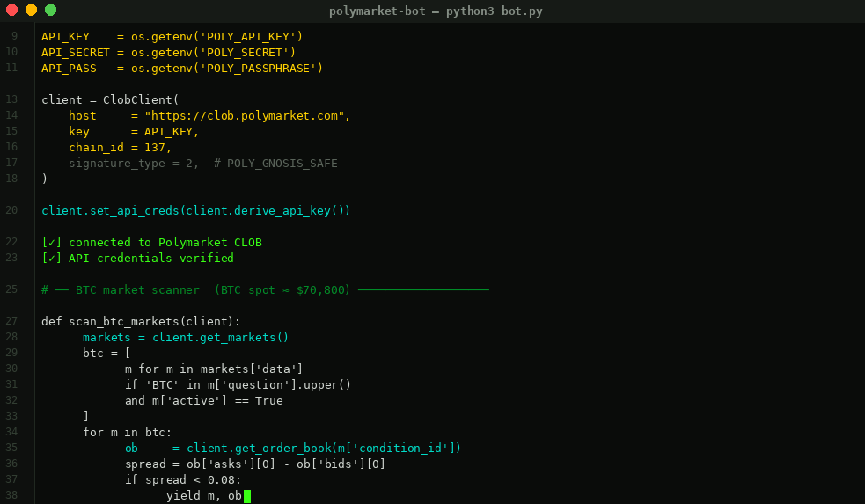The width and height of the screenshot is (865, 504).
Task: Click the yellow minimize window button
Action: [x=31, y=10]
